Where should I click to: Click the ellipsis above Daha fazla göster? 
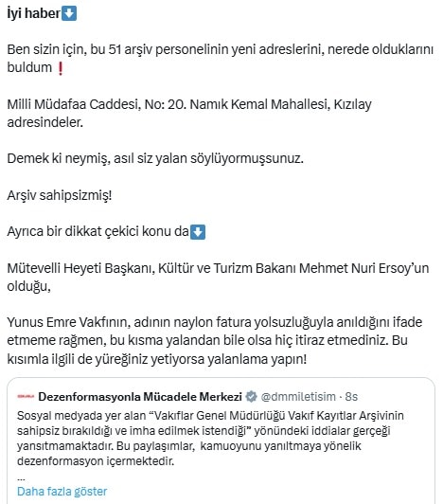click(x=21, y=478)
